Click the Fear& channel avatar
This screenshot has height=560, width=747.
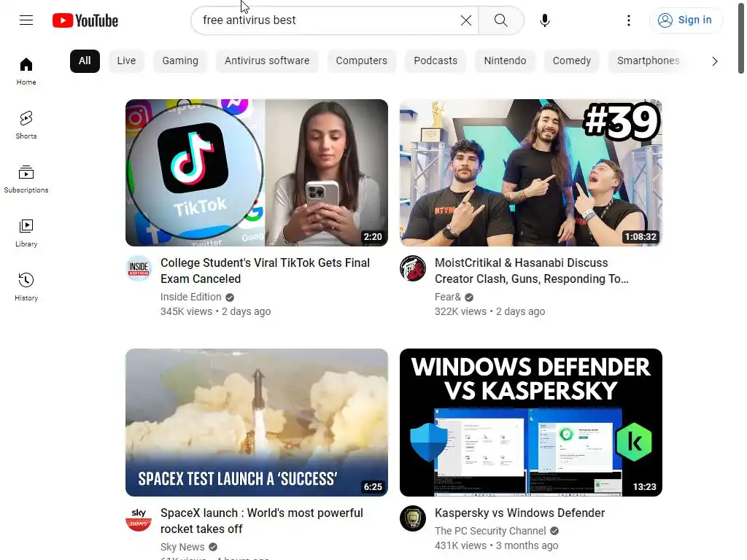(x=413, y=268)
